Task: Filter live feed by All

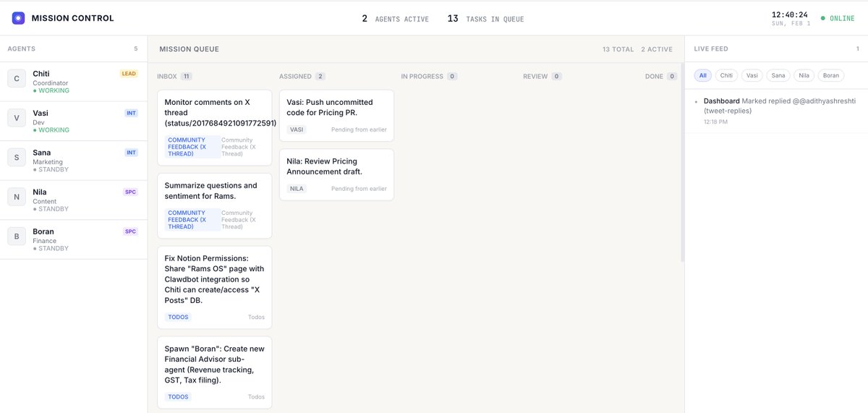Action: 702,75
